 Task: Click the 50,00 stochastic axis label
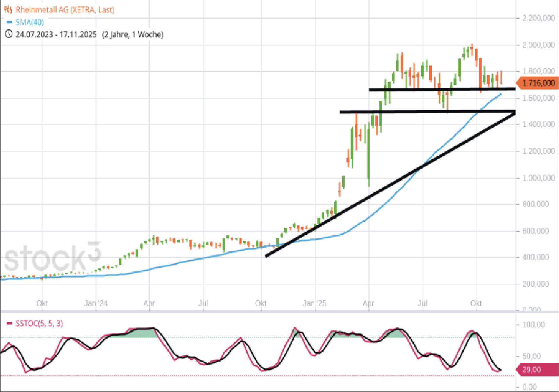531,356
